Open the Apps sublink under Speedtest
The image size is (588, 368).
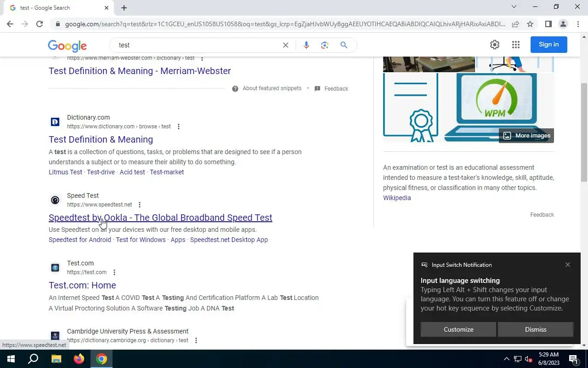pyautogui.click(x=178, y=240)
